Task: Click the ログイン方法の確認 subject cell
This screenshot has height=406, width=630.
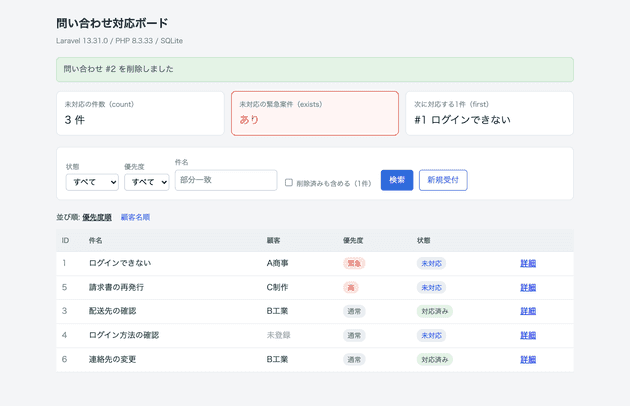Action: tap(124, 335)
